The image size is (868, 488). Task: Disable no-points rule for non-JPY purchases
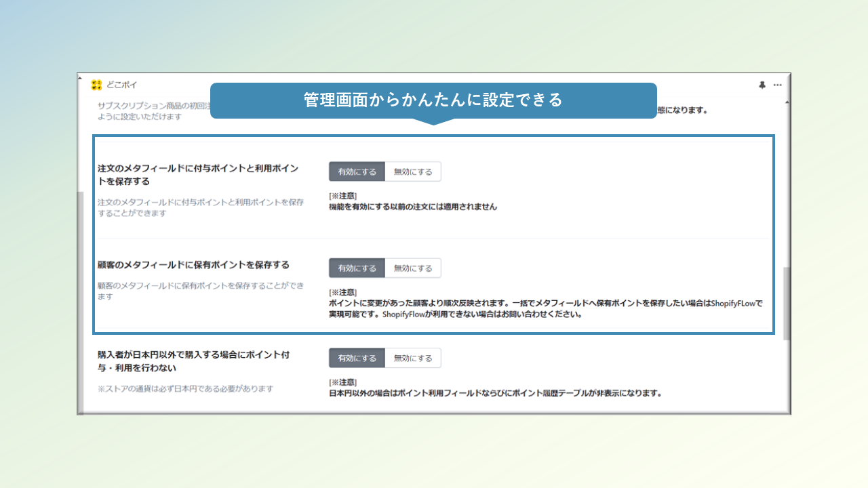[x=413, y=358]
